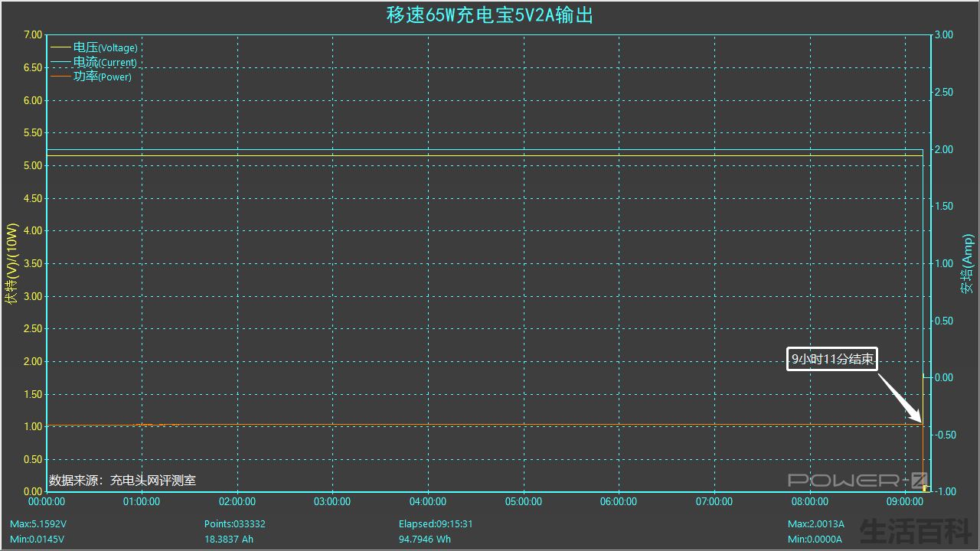
Task: Click the 05:00:00 time label
Action: (x=524, y=502)
